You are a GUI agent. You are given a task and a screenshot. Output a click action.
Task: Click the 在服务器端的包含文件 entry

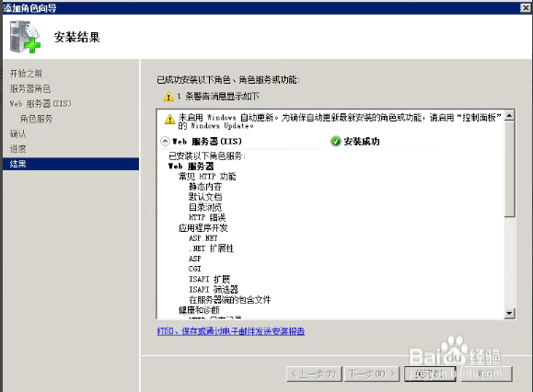[x=230, y=300]
